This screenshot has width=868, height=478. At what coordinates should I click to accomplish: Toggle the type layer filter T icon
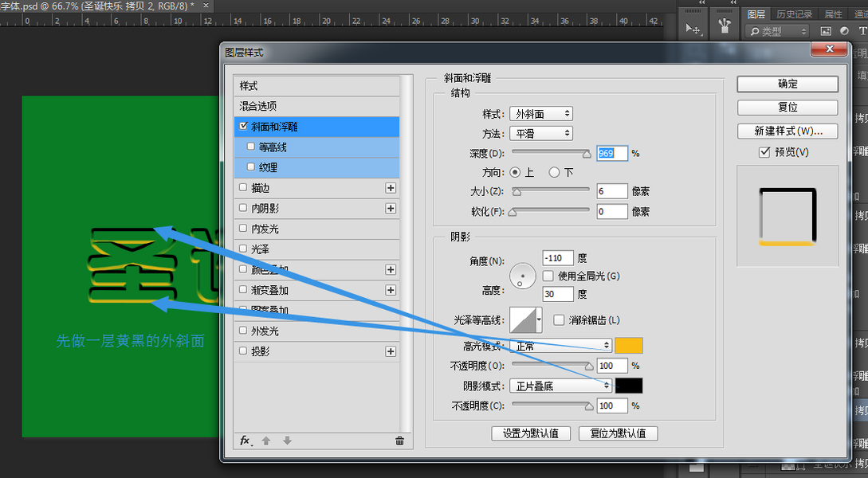862,32
